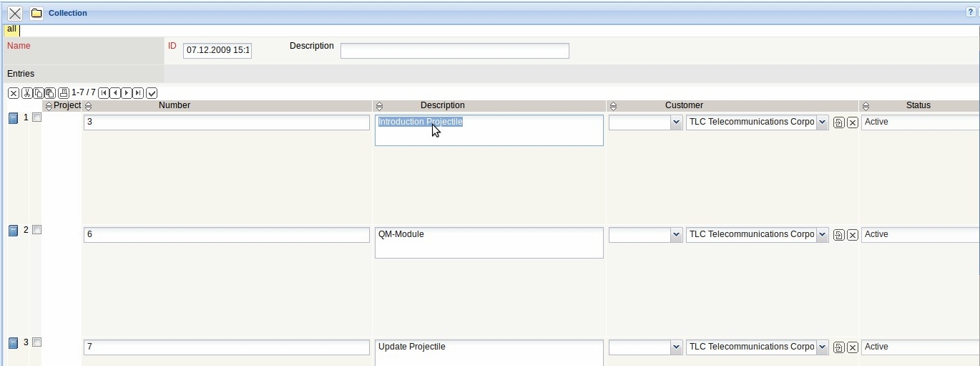Go to next page of entries
This screenshot has height=366, width=980.
[x=127, y=93]
